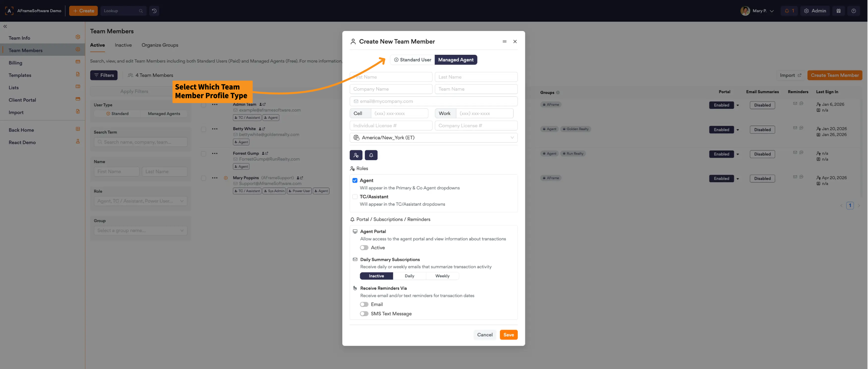Image resolution: width=868 pixels, height=369 pixels.
Task: Open the notifications bell icon
Action: tap(789, 11)
